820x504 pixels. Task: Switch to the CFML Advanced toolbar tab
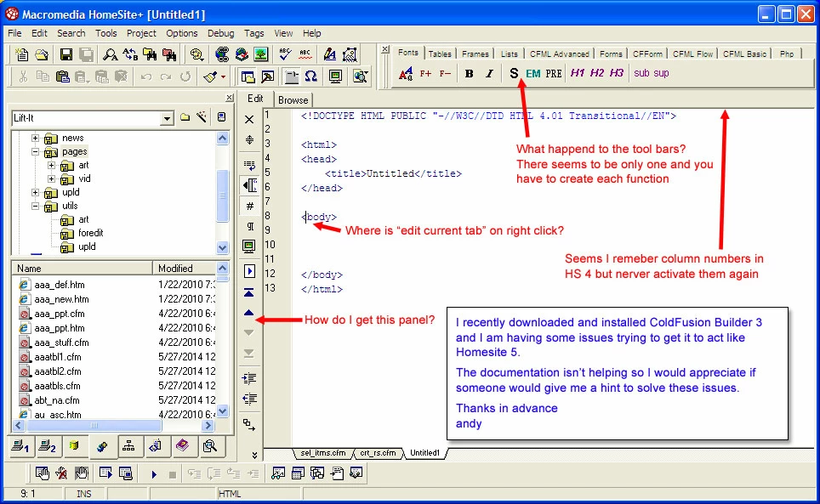pyautogui.click(x=559, y=54)
